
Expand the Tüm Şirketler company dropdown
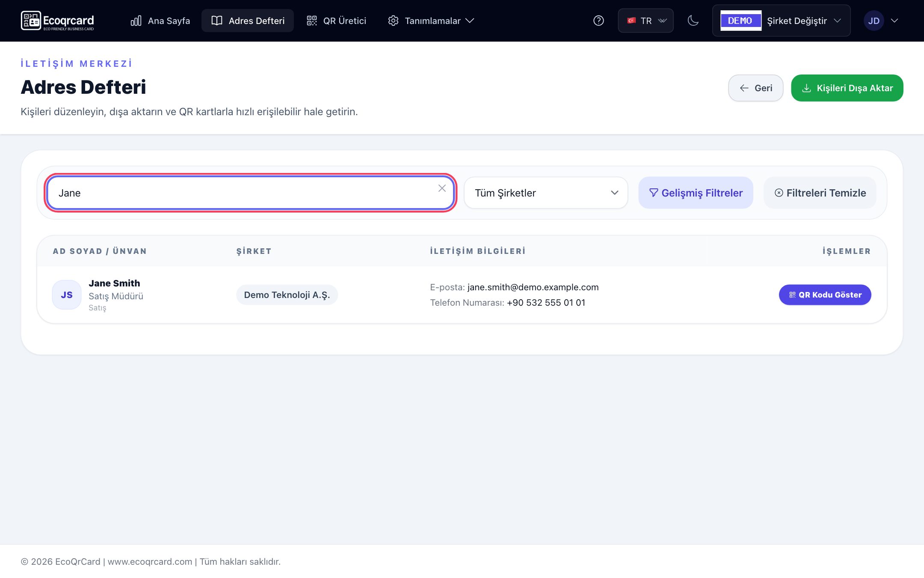pos(546,193)
